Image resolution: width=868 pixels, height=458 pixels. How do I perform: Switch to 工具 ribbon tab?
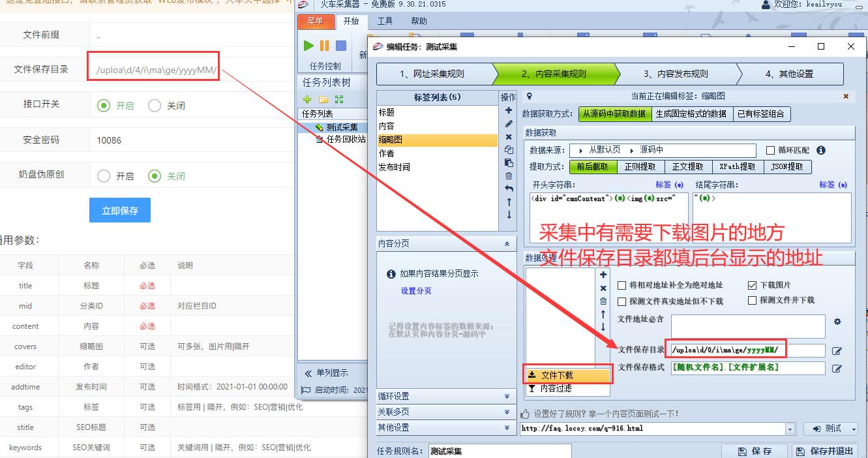(385, 22)
